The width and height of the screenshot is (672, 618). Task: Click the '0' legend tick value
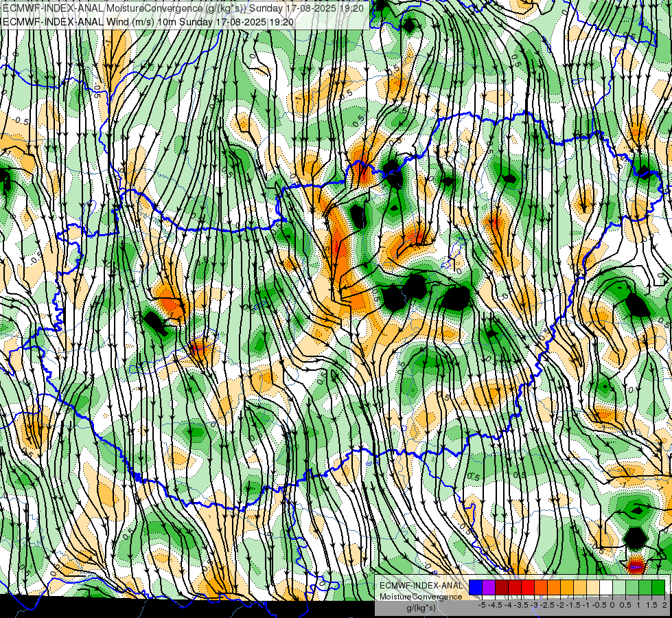612,605
